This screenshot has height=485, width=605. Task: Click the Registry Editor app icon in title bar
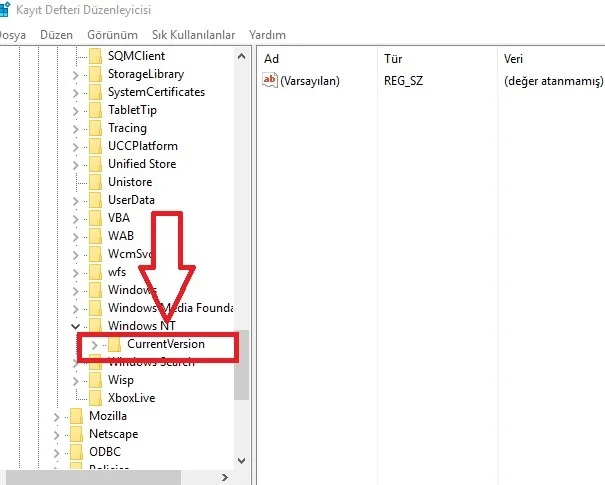coord(4,9)
